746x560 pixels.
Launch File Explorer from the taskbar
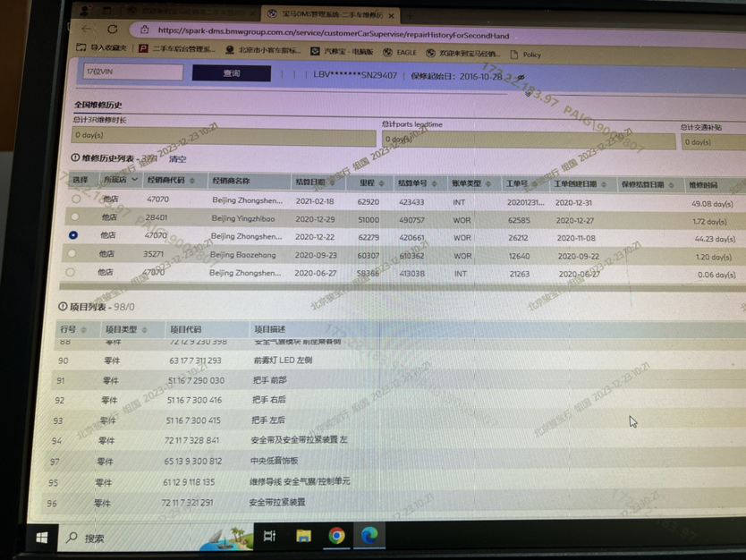coord(303,536)
